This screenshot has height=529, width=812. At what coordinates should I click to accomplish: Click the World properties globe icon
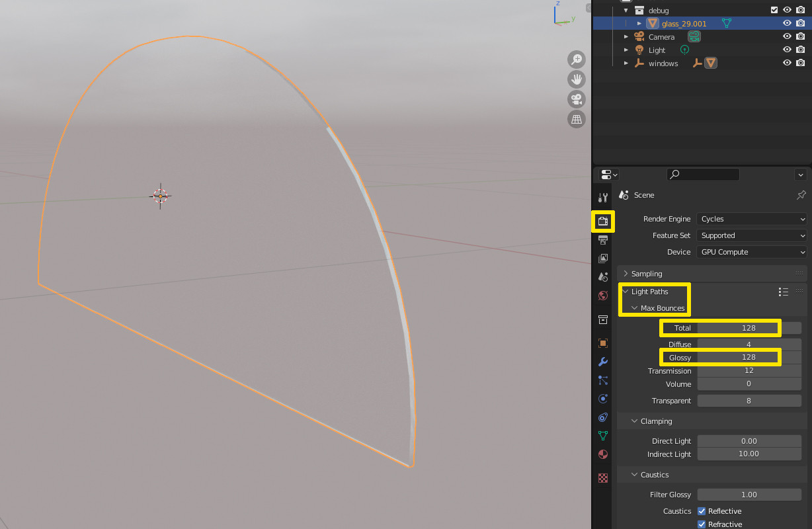pyautogui.click(x=602, y=296)
